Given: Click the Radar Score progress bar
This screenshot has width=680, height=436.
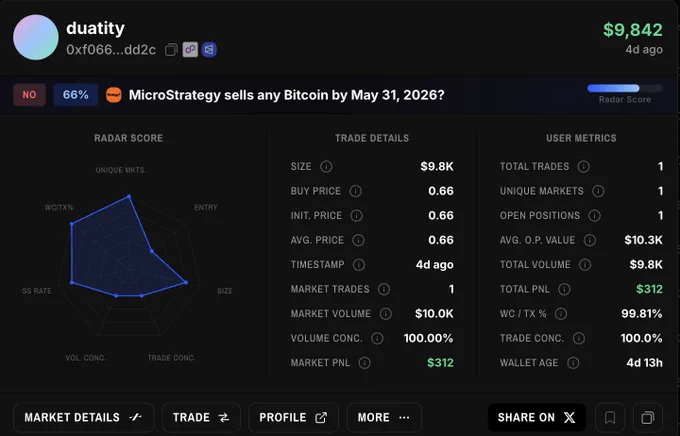Looking at the screenshot, I should 624,89.
